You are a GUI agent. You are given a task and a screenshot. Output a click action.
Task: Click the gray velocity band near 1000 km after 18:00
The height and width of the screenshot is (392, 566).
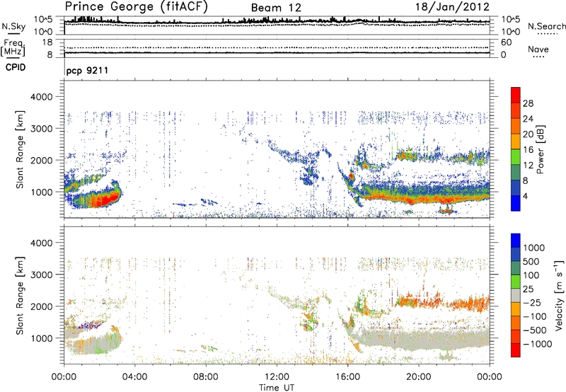[x=426, y=340]
